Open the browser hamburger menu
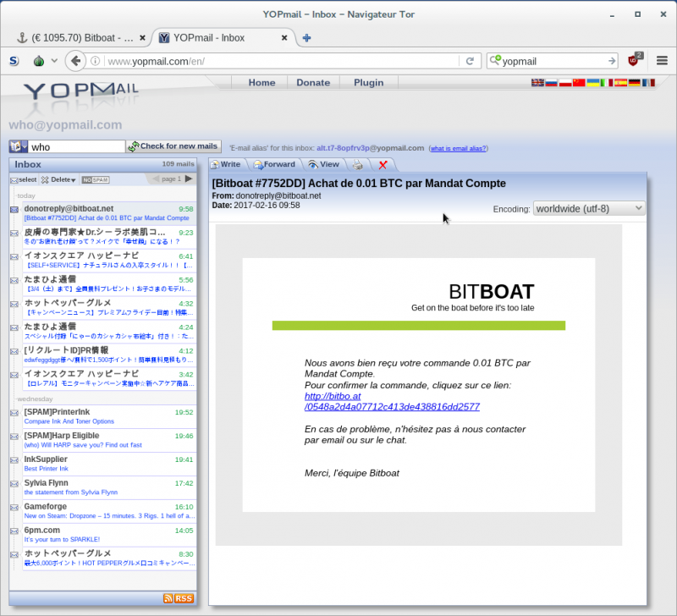Image resolution: width=677 pixels, height=616 pixels. click(x=662, y=60)
